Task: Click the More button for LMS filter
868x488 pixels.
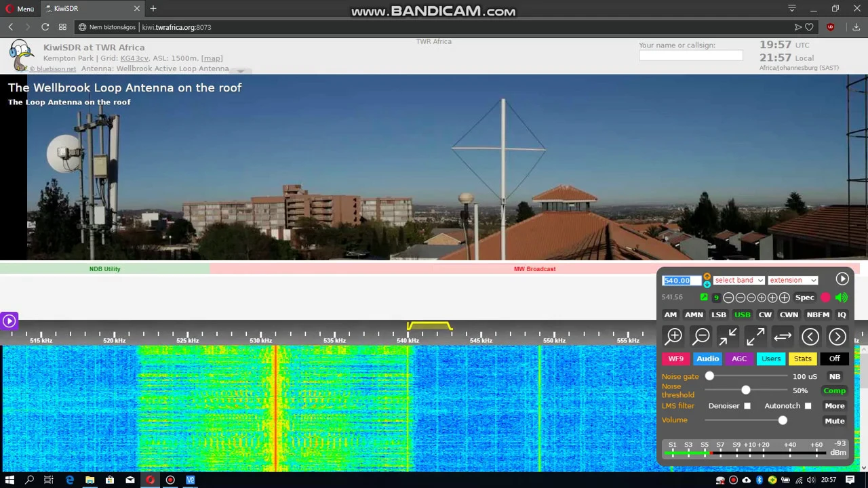Action: 835,406
